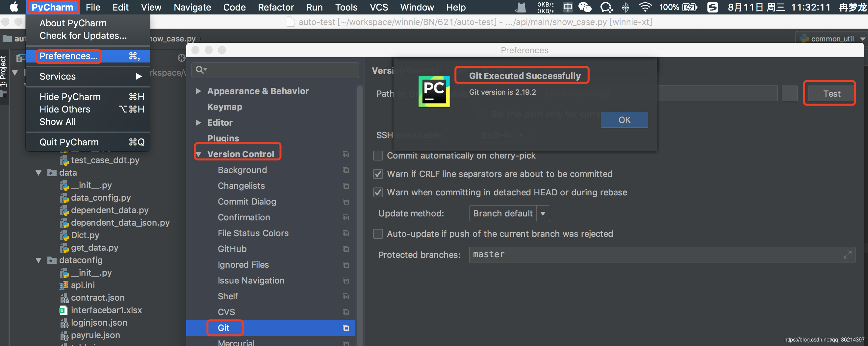Open the File menu
Image resolution: width=868 pixels, height=346 pixels.
[x=93, y=7]
